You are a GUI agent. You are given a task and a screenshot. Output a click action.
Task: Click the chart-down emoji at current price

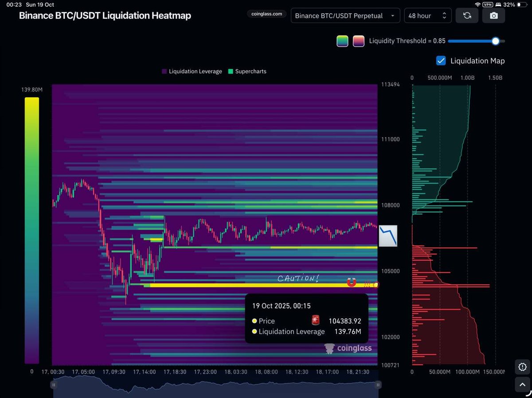pyautogui.click(x=388, y=236)
